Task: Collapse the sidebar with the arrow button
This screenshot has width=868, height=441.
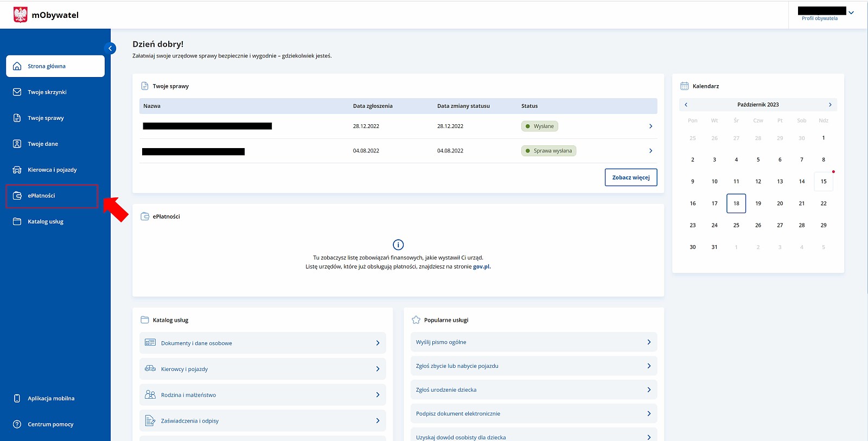Action: click(x=110, y=48)
